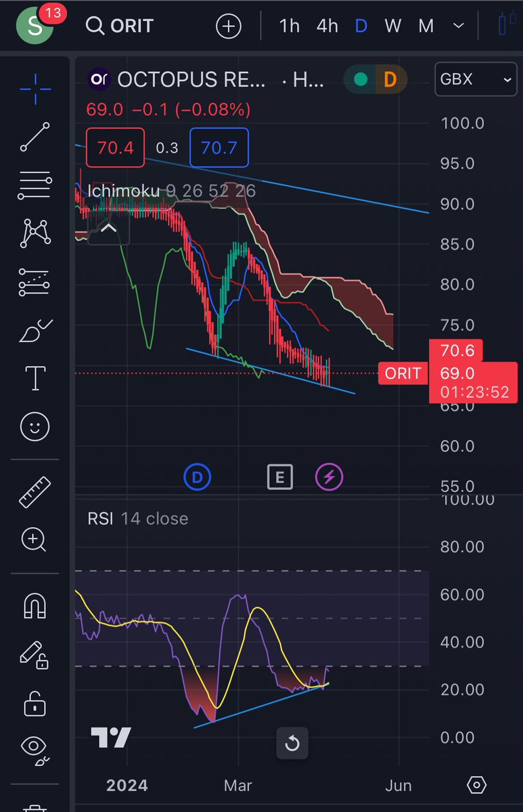This screenshot has height=812, width=523.
Task: Open the chart pattern tools
Action: (x=35, y=234)
